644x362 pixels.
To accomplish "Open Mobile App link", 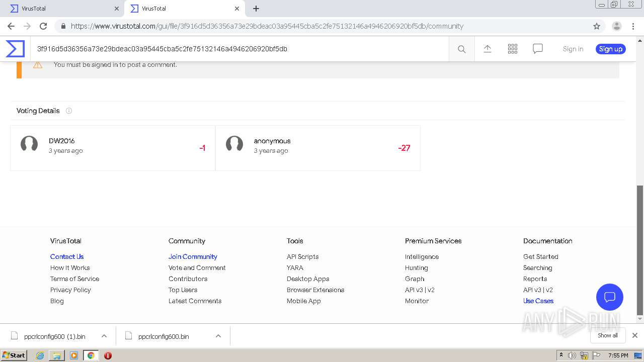I will click(303, 301).
